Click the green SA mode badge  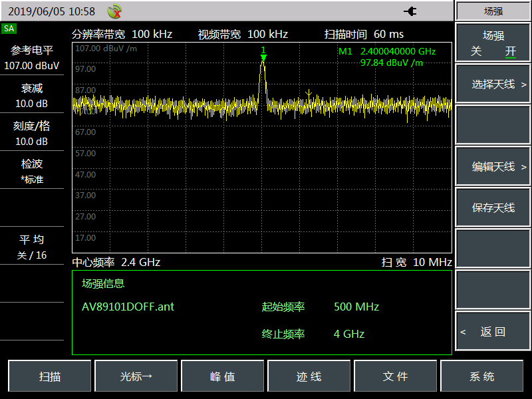(9, 29)
